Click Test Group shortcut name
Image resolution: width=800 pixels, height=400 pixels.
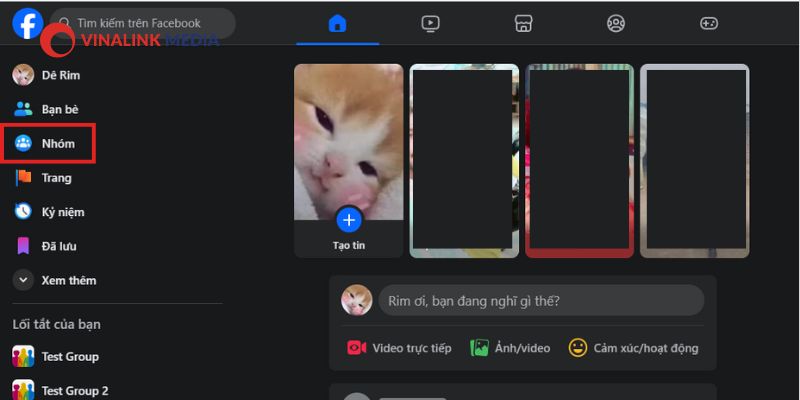[70, 357]
